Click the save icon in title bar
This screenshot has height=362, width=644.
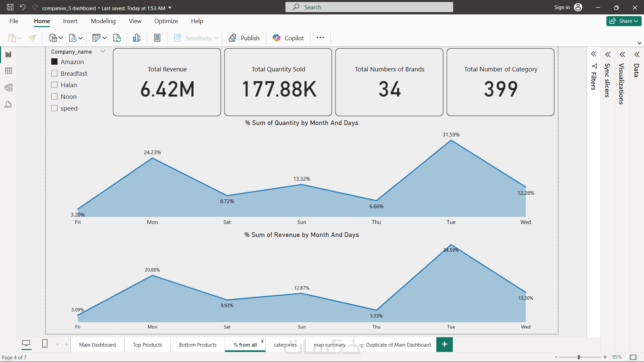click(10, 7)
